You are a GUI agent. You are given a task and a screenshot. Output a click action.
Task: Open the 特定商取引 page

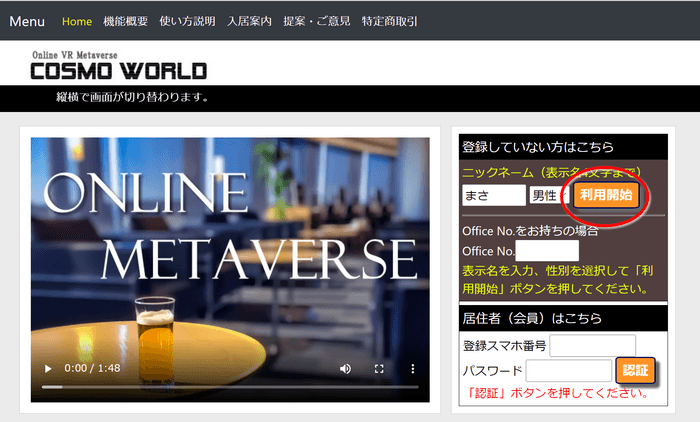coord(390,21)
